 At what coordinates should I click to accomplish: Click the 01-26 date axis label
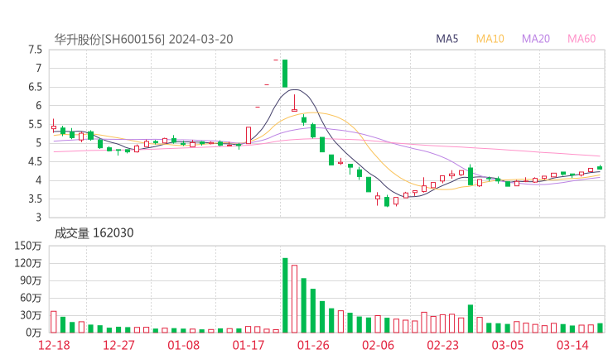point(313,345)
